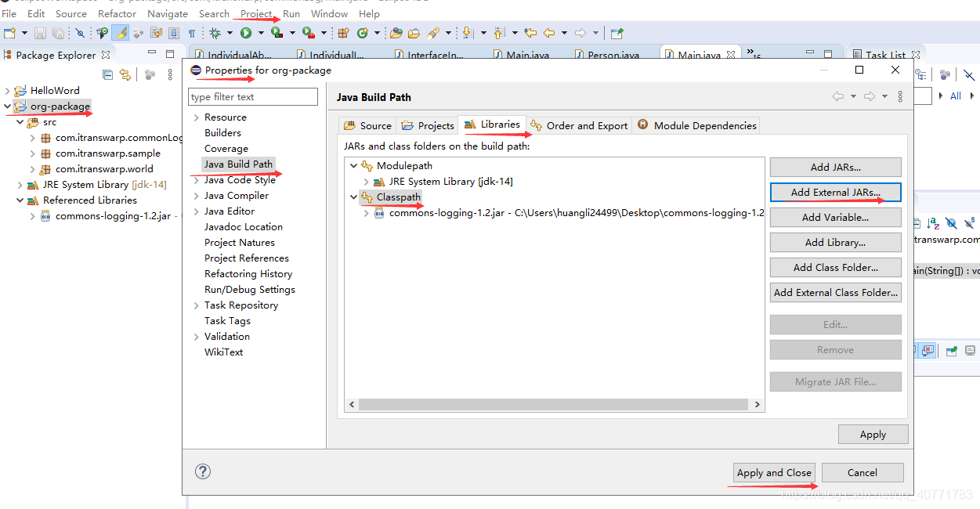Switch to Module Dependencies tab
This screenshot has width=980, height=509.
click(x=696, y=125)
